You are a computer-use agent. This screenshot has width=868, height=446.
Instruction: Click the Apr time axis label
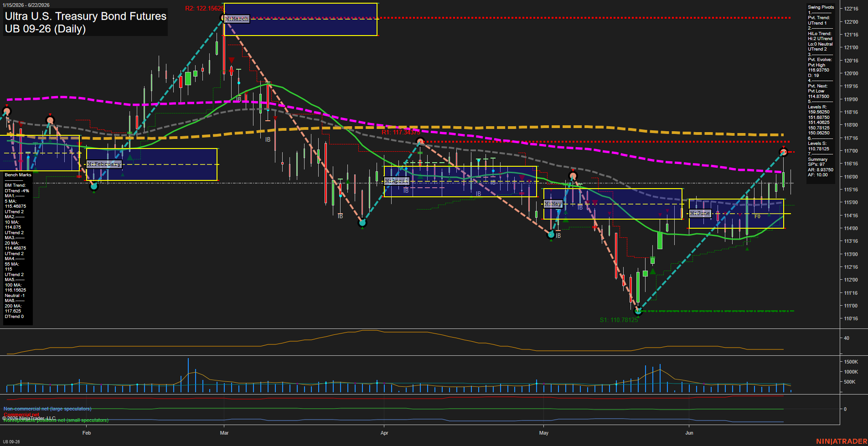pos(384,433)
